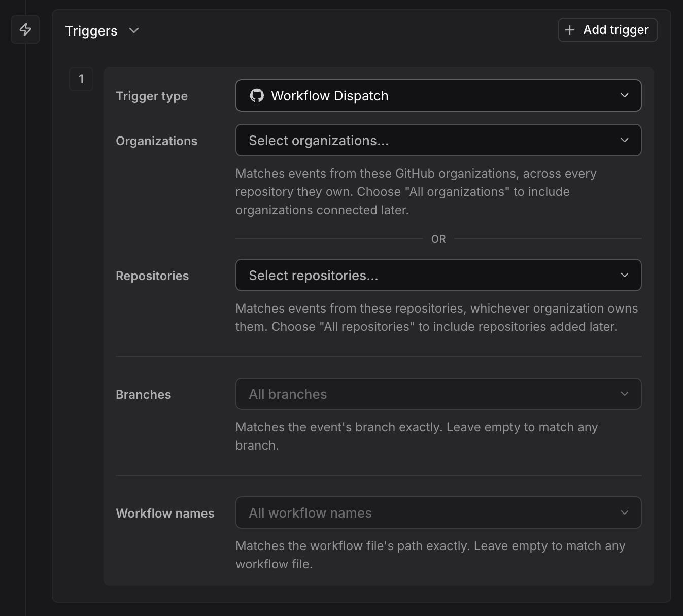
Task: Click the help text "Matches the event's branch exactly"
Action: [x=417, y=436]
